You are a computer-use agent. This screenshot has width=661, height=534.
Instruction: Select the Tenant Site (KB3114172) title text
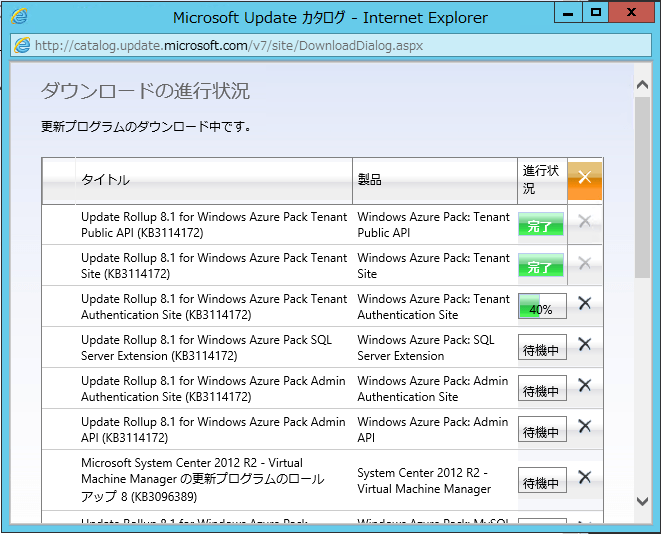(214, 266)
